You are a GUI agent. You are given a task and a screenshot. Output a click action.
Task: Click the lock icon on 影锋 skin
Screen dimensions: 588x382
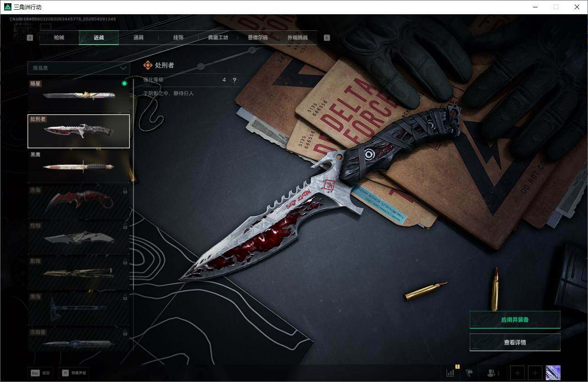tap(125, 262)
